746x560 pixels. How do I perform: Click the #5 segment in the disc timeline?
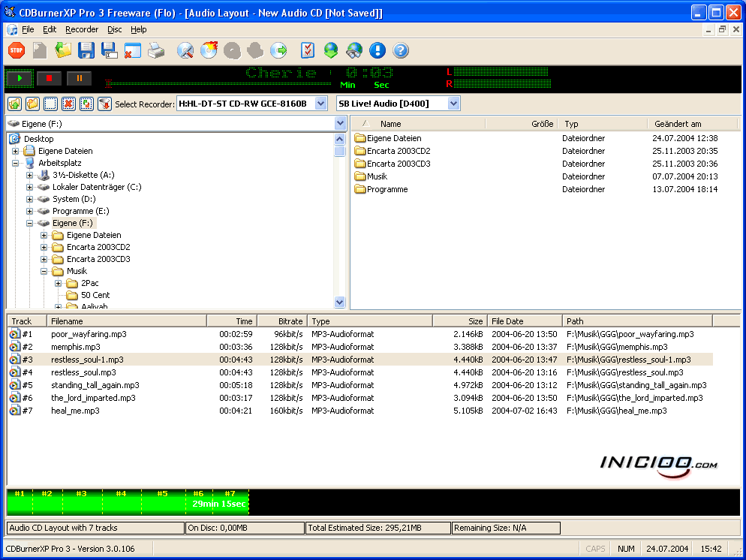click(x=163, y=502)
